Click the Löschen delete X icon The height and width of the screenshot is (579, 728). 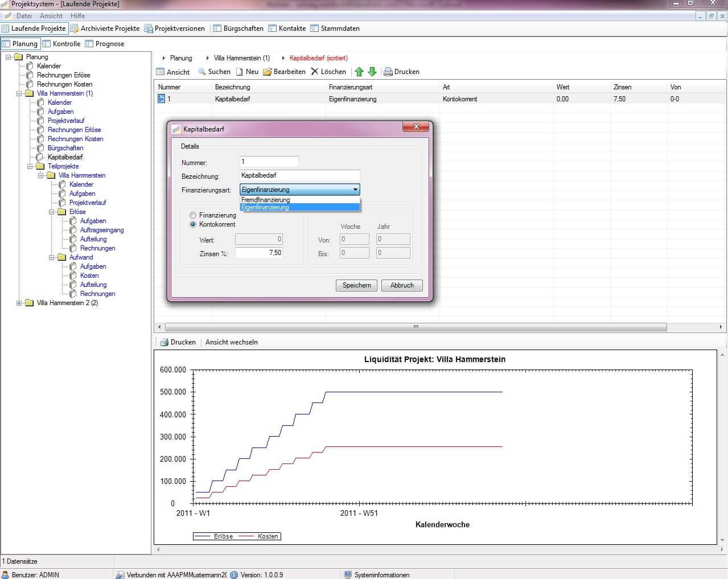(x=315, y=72)
